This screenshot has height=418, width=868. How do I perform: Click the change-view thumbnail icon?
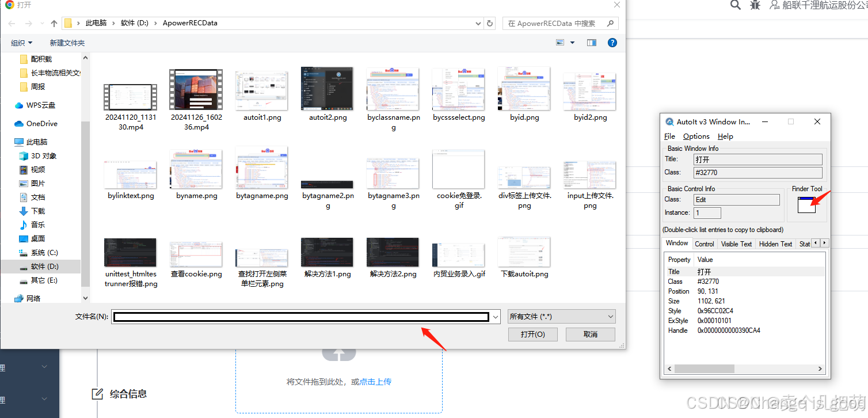point(560,42)
